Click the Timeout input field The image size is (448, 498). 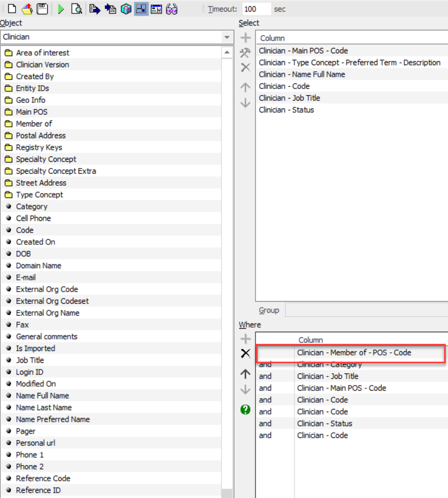point(257,9)
